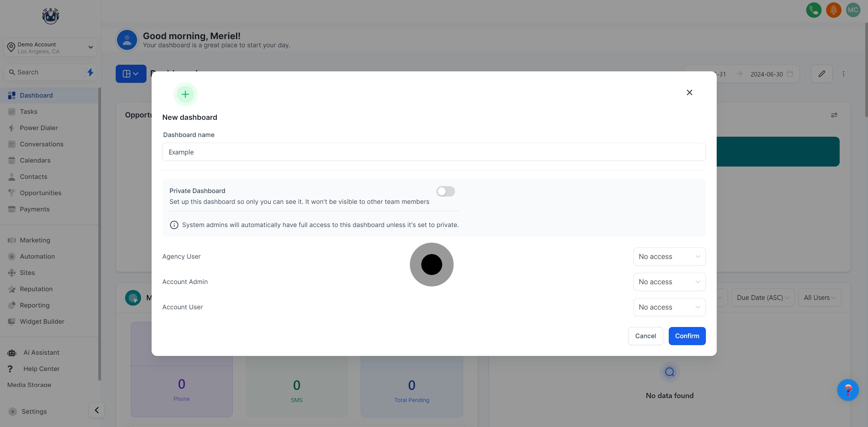Click the green phone call icon
868x427 pixels.
tap(813, 10)
